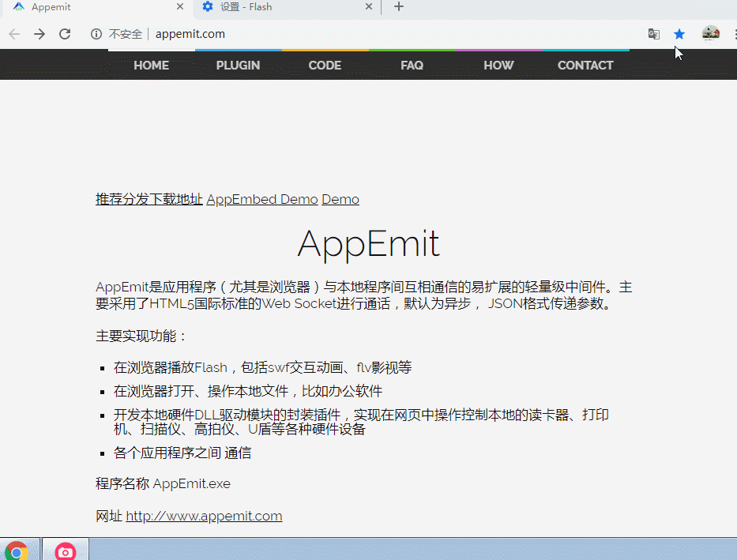This screenshot has width=737, height=560.
Task: Click the 不安全 security label
Action: [125, 34]
